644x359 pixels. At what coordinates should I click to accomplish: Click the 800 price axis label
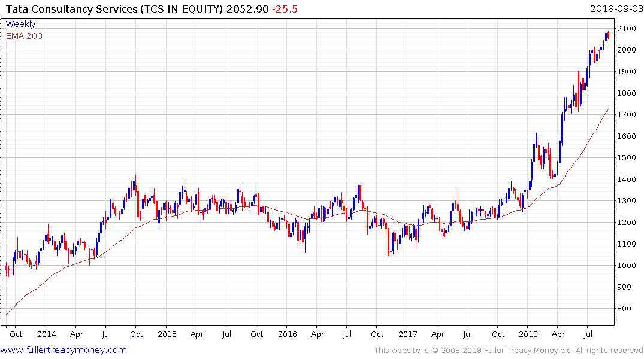(x=624, y=309)
